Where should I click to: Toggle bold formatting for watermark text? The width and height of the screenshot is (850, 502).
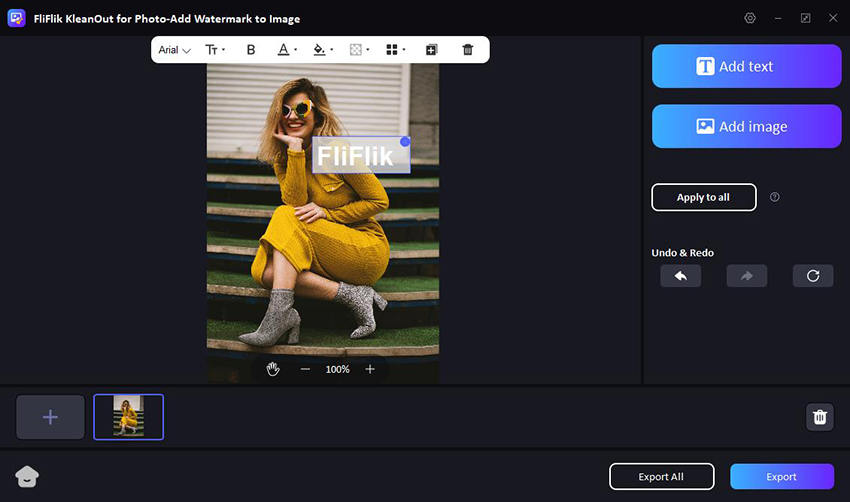point(251,50)
